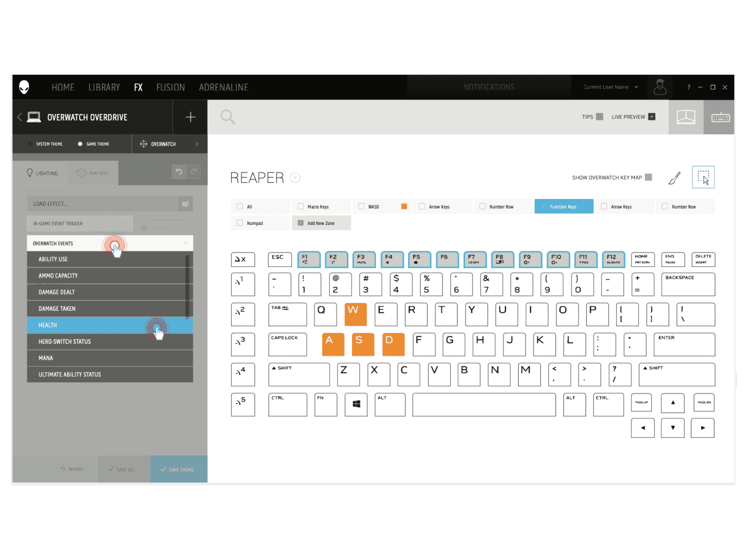
Task: Open the user profile avatar icon
Action: coord(660,87)
